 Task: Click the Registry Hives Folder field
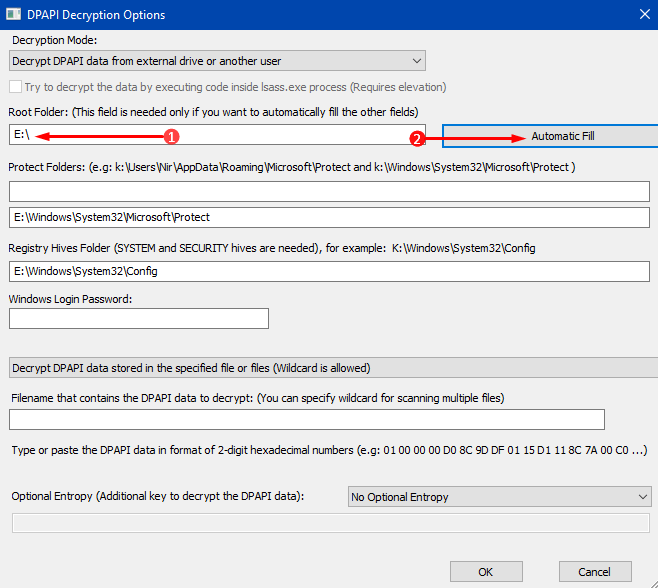click(x=329, y=271)
